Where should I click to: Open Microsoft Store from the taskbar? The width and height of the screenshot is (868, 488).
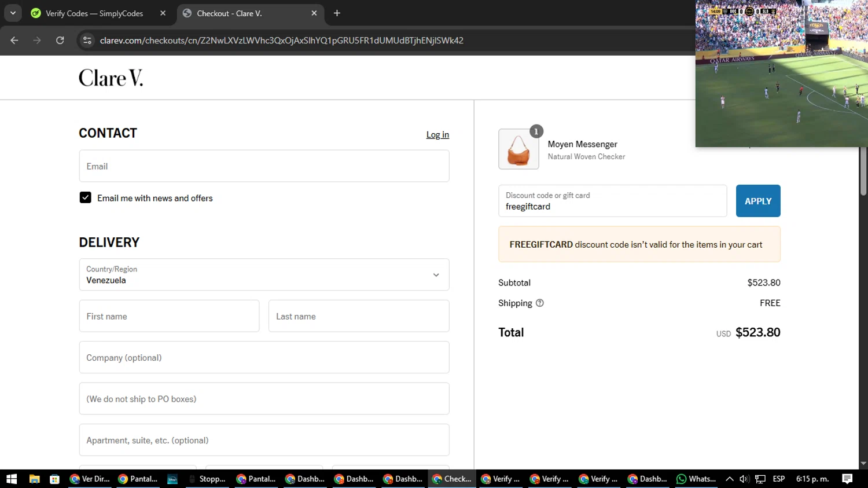54,479
